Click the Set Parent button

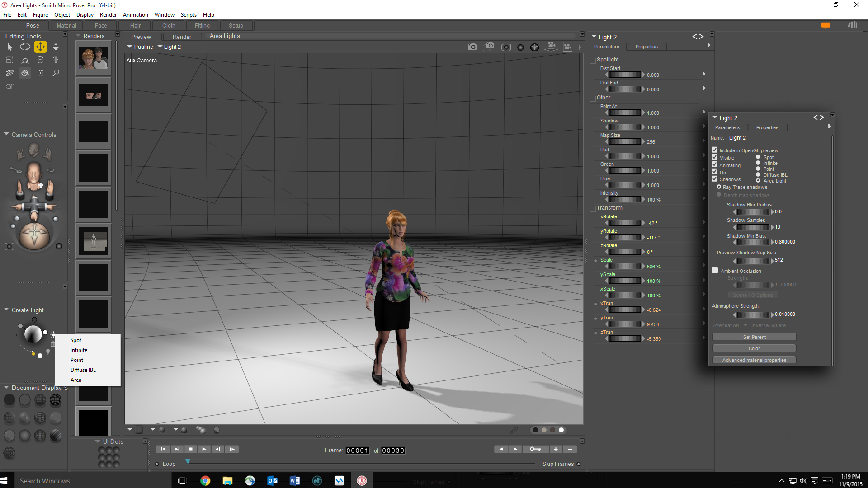pos(754,337)
